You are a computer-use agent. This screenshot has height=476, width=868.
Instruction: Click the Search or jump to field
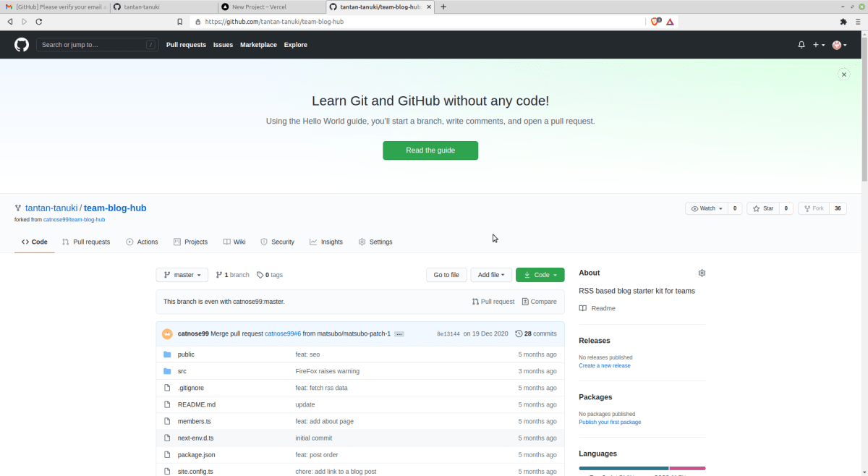98,45
